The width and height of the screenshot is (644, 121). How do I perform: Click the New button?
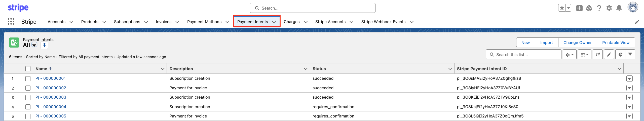tap(525, 43)
